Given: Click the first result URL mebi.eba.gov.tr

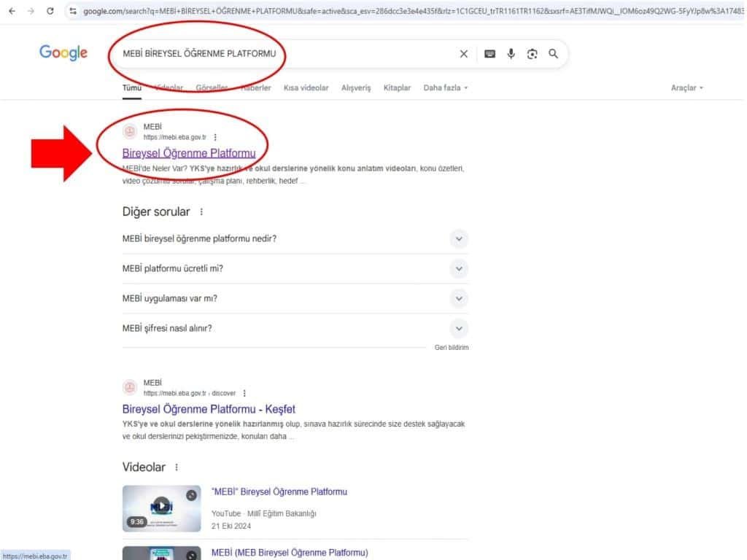Looking at the screenshot, I should point(175,137).
